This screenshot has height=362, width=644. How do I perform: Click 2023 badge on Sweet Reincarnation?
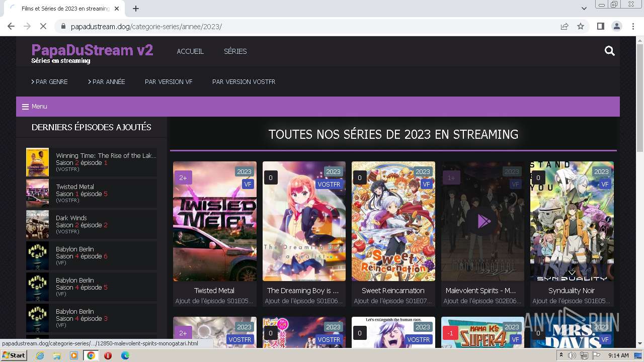coord(423,171)
